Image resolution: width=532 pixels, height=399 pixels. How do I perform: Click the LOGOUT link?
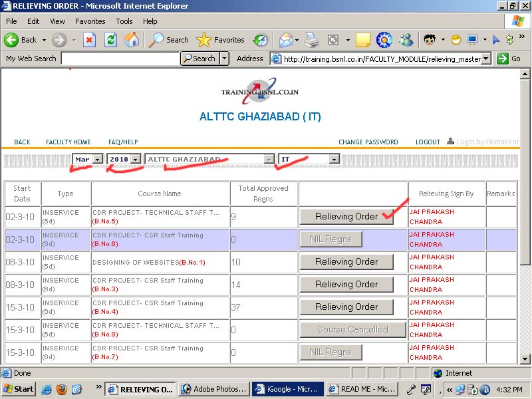[428, 142]
